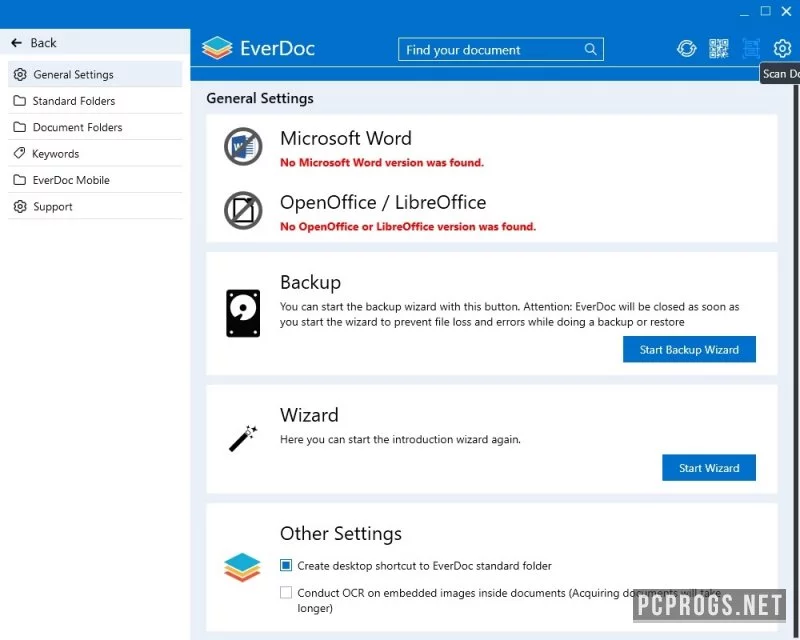Open EverDoc Mobile sidebar entry
This screenshot has width=800, height=640.
pos(95,180)
